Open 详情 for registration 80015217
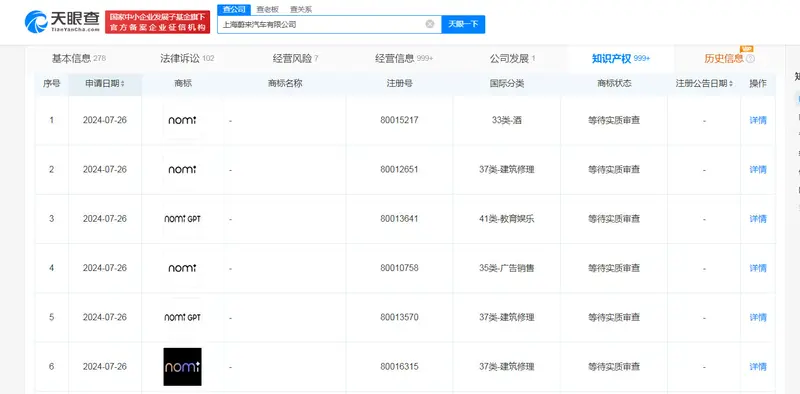The height and width of the screenshot is (394, 800). 758,120
